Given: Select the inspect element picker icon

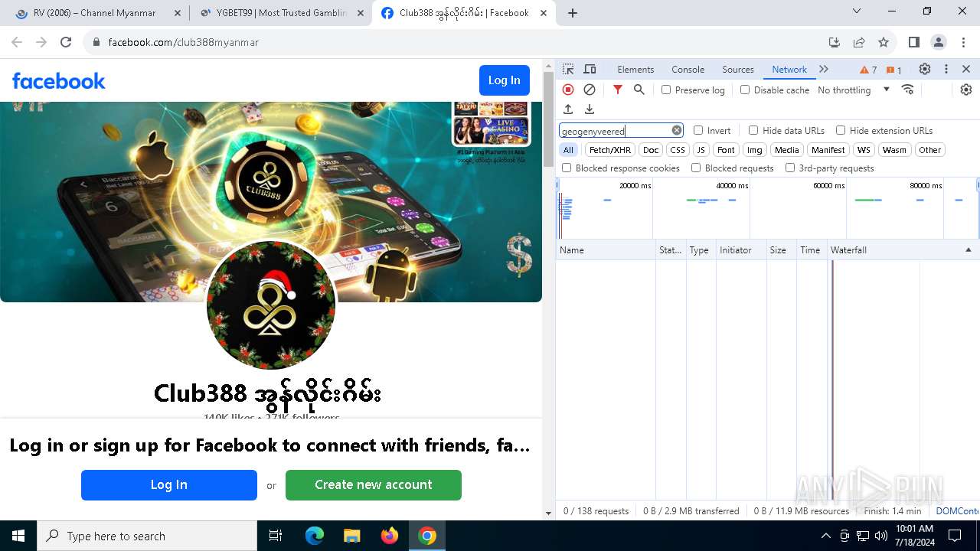Looking at the screenshot, I should click(568, 69).
